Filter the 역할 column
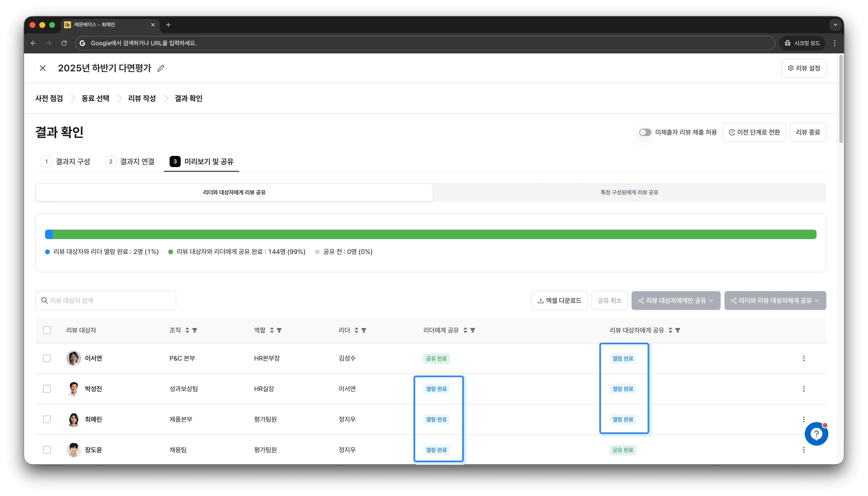868x496 pixels. (x=279, y=330)
